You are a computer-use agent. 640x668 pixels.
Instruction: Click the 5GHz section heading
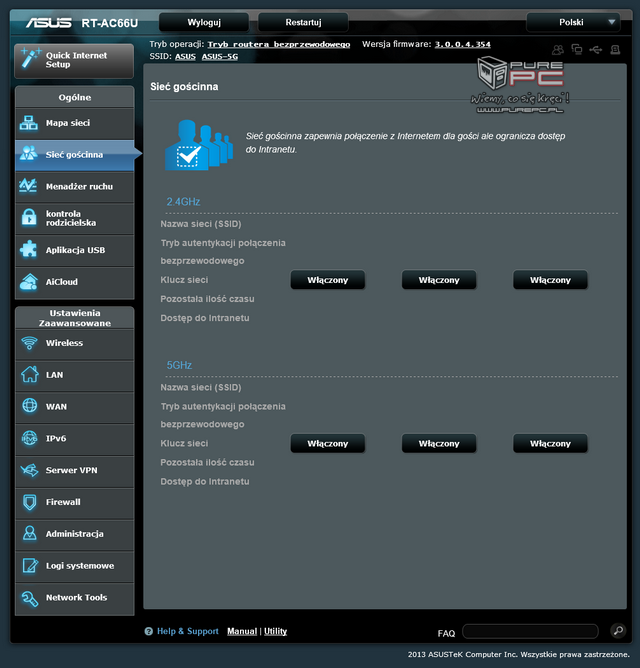[x=179, y=365]
